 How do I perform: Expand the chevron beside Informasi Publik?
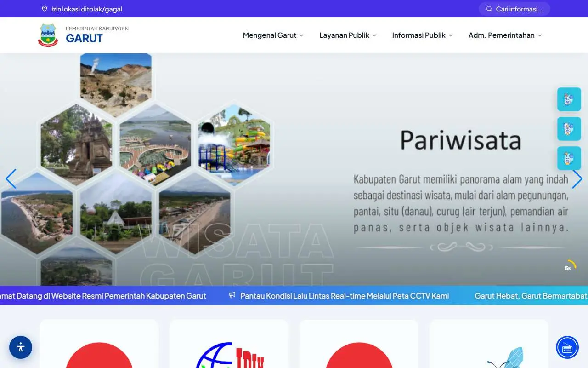click(x=451, y=35)
